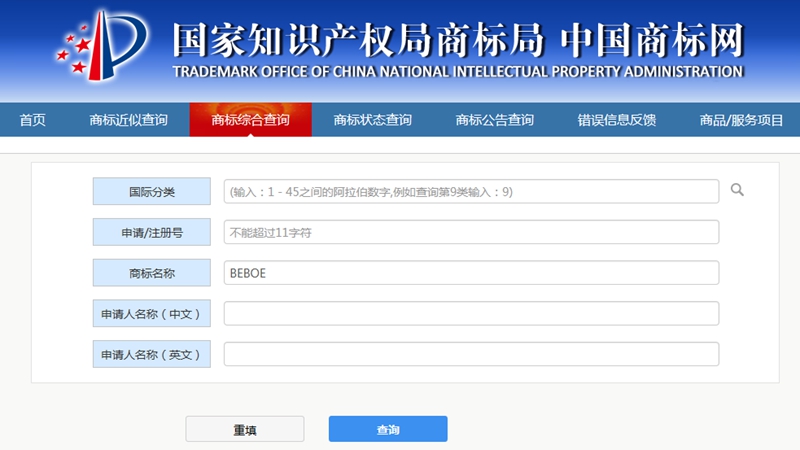Click the magnifier icon beside 国际分类 field
Screen dimensions: 800x450
coord(737,190)
